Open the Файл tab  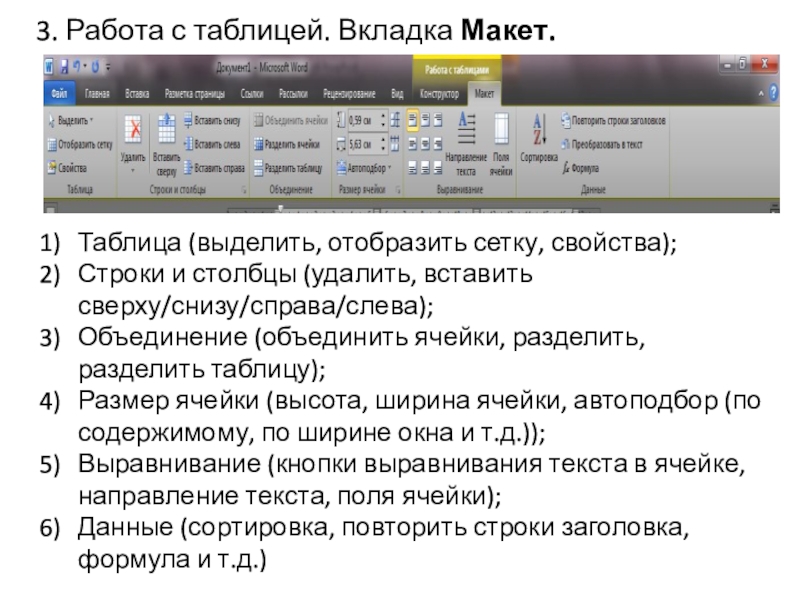tap(59, 93)
